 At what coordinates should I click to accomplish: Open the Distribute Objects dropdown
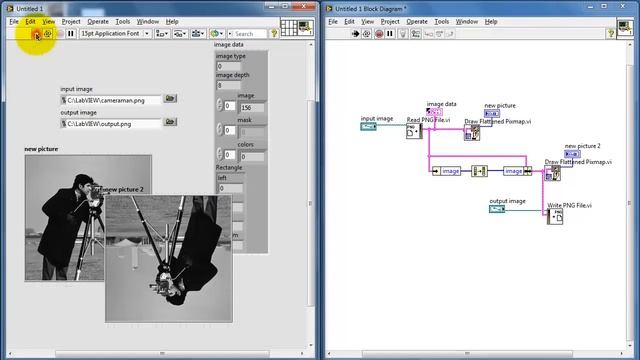pos(180,34)
